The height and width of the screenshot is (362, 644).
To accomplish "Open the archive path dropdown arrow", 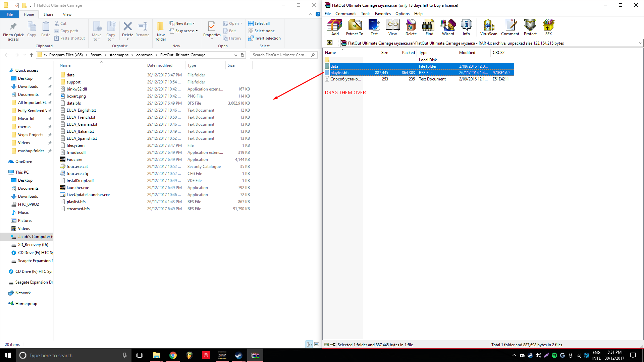I will 640,43.
